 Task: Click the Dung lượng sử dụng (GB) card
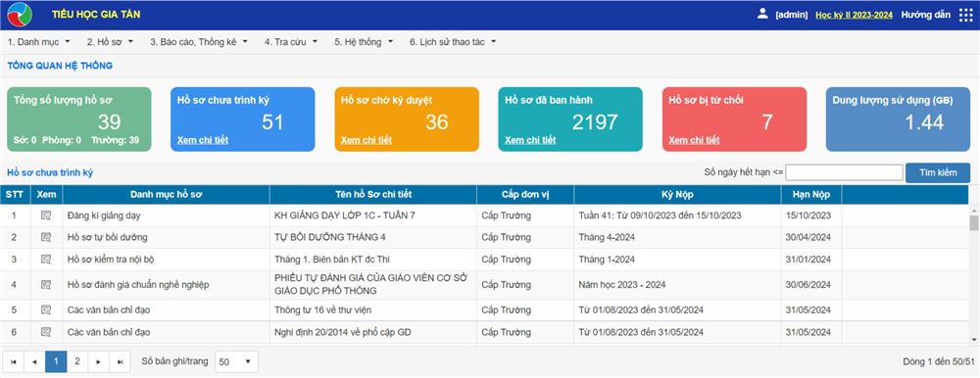point(898,119)
